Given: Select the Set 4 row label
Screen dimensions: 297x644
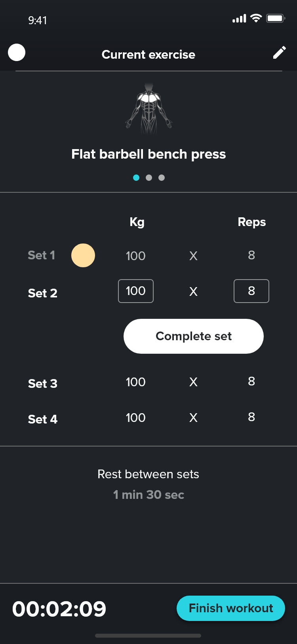Looking at the screenshot, I should (x=43, y=419).
